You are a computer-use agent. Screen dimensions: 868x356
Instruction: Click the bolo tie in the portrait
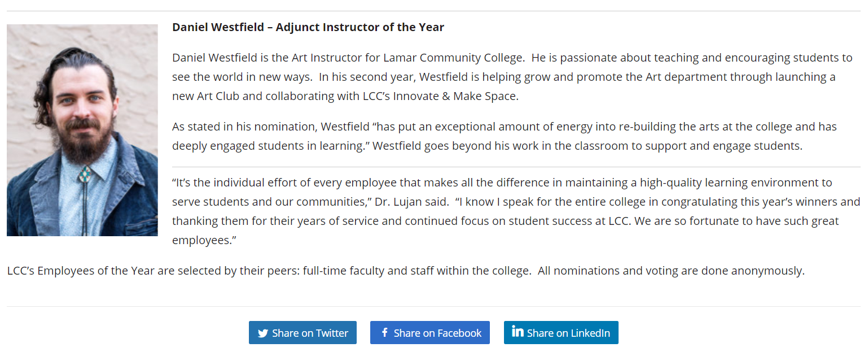pyautogui.click(x=86, y=173)
